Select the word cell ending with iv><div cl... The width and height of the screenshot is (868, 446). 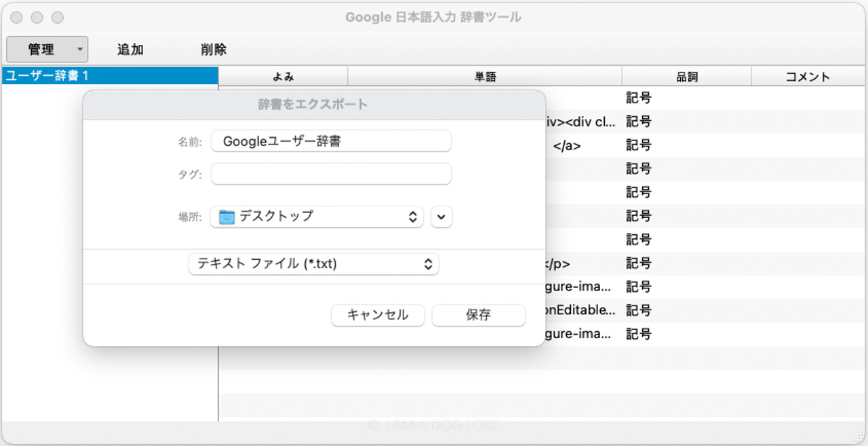click(583, 122)
